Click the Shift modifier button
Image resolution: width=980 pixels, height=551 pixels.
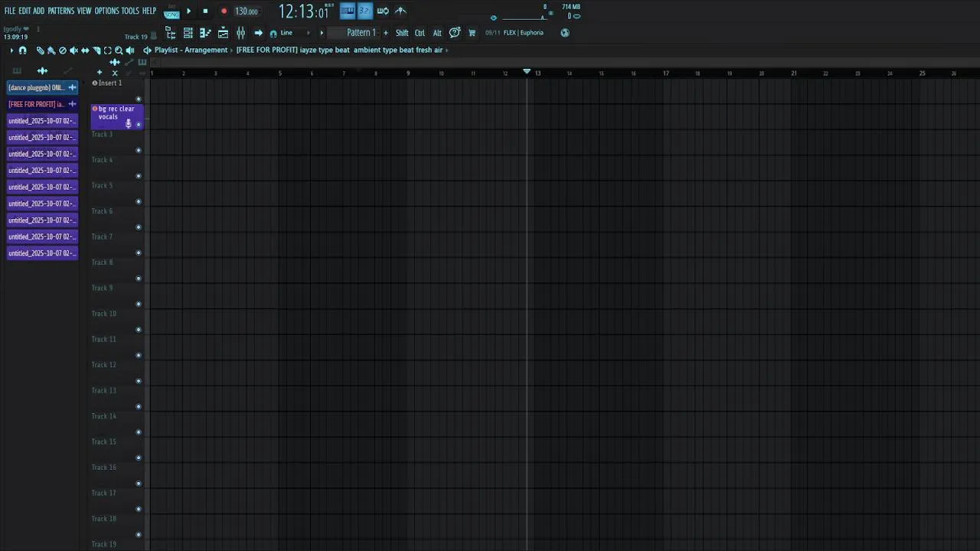click(402, 33)
